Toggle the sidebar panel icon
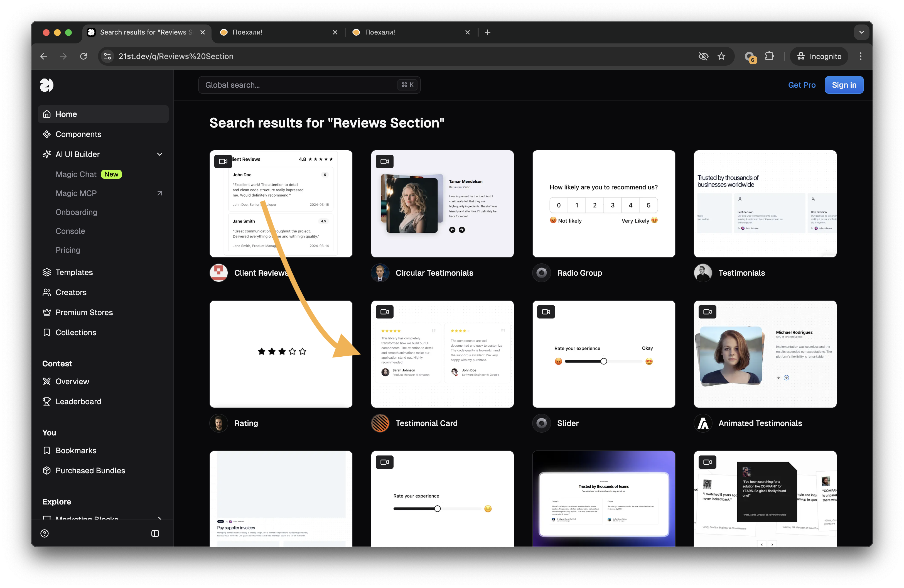The height and width of the screenshot is (588, 904). (155, 533)
